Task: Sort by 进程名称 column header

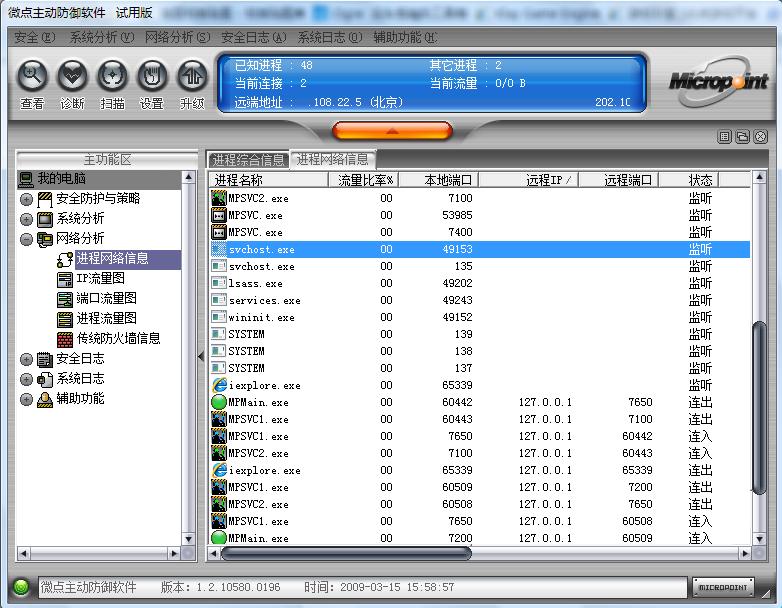Action: pyautogui.click(x=269, y=180)
